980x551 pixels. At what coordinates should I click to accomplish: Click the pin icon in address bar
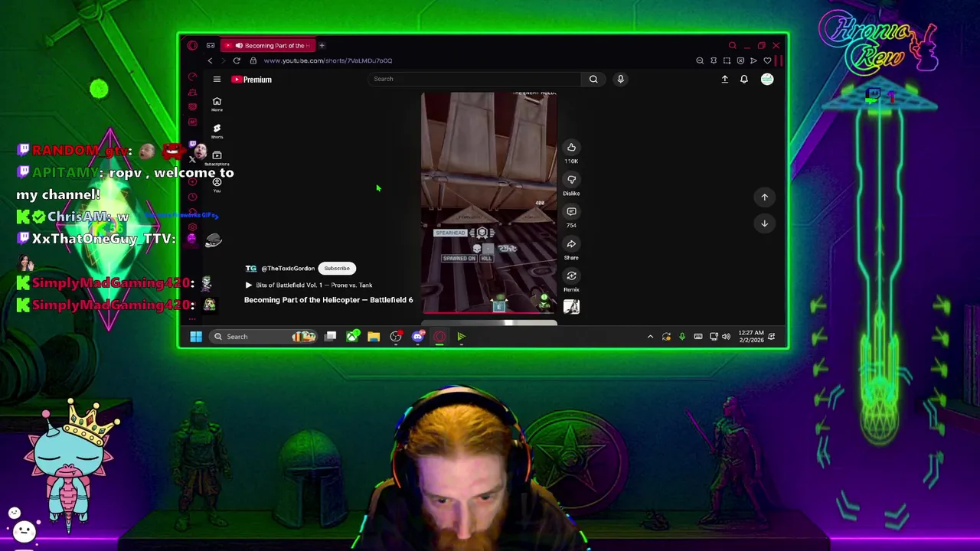(x=714, y=60)
